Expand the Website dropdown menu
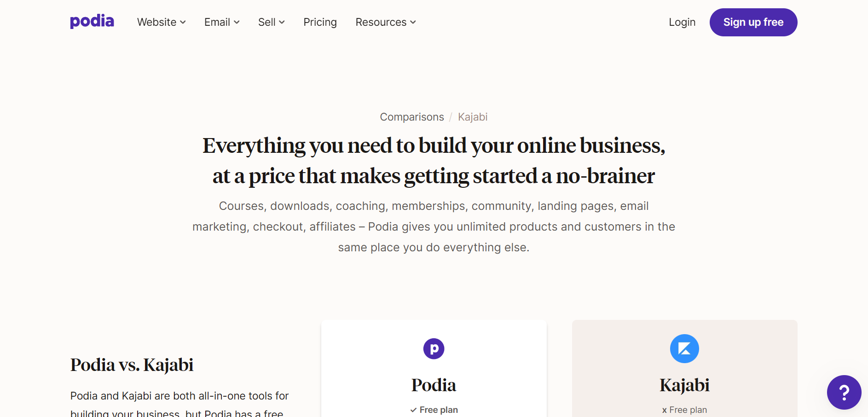 coord(162,22)
